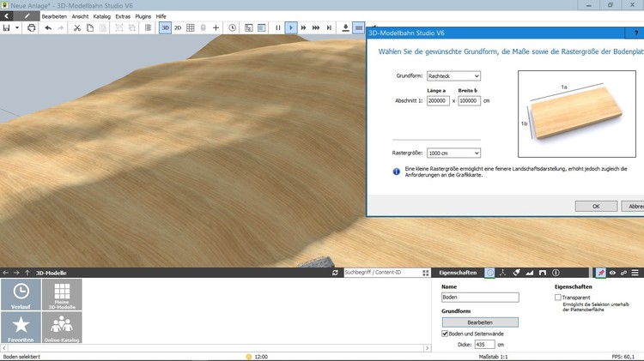Switch to the 2D view mode
The image size is (644, 361).
point(178,27)
